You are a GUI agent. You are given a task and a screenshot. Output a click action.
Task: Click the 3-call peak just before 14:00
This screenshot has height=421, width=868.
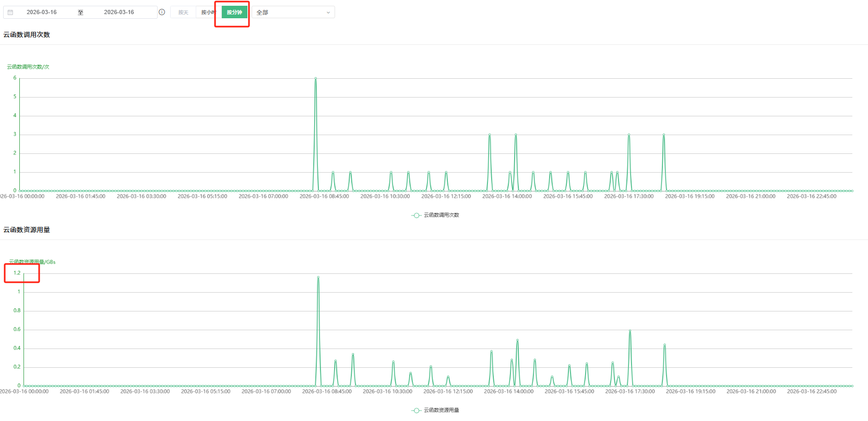point(490,135)
